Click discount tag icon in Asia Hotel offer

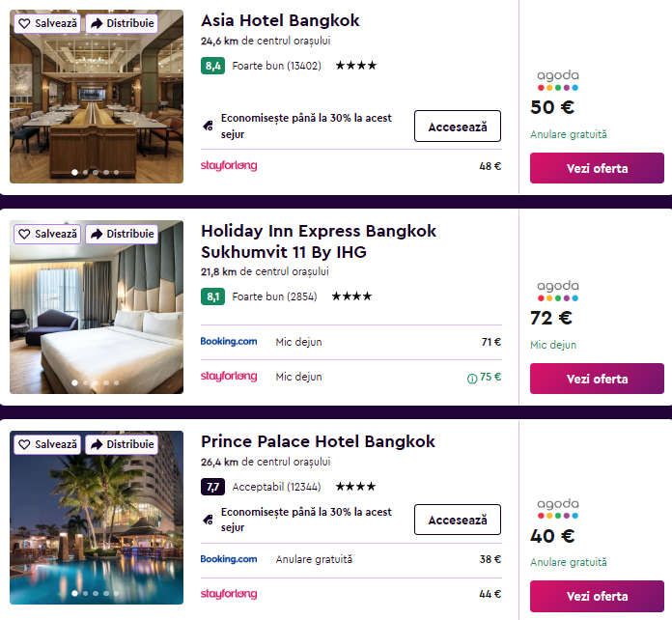[x=209, y=127]
